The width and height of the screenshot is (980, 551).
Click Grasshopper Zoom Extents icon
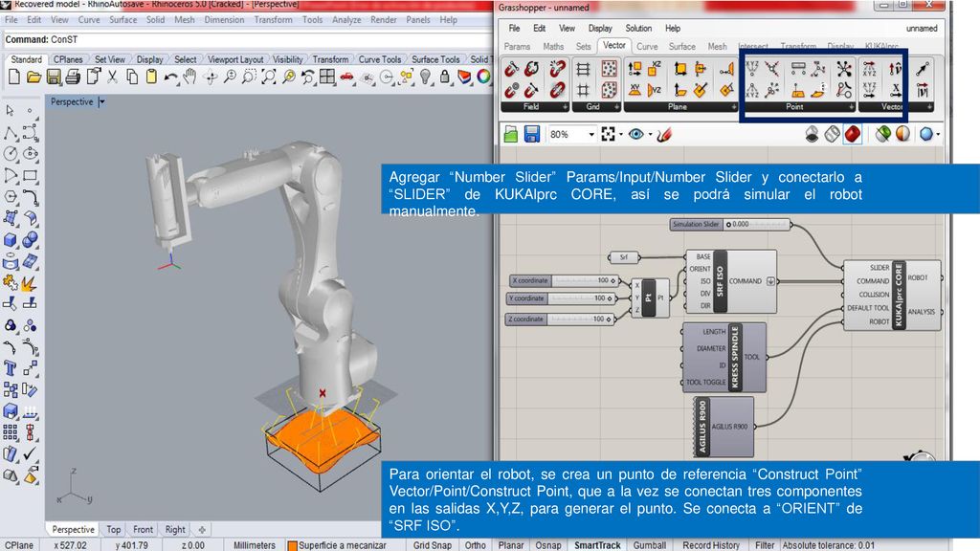click(x=608, y=134)
